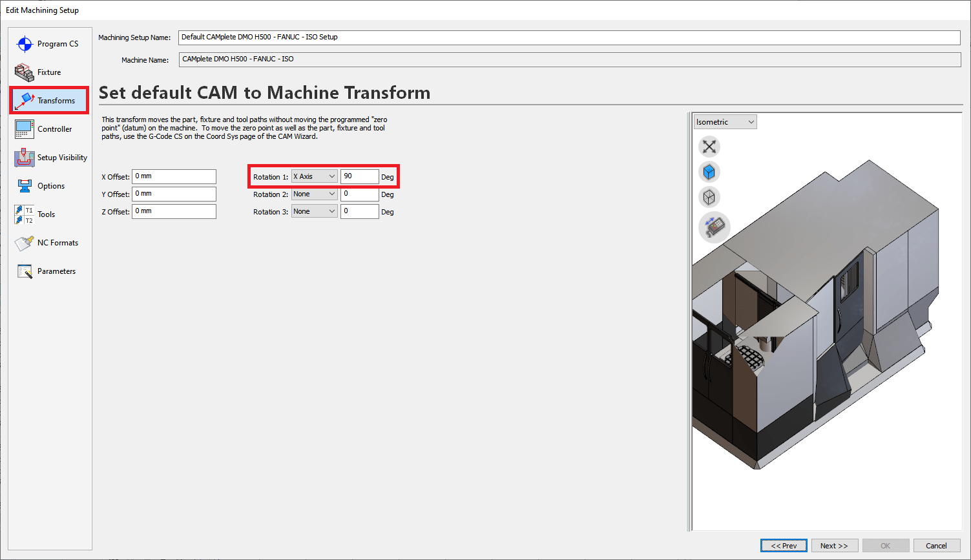The image size is (971, 560).
Task: Open the Rotation 2 axis dropdown
Action: coord(314,194)
